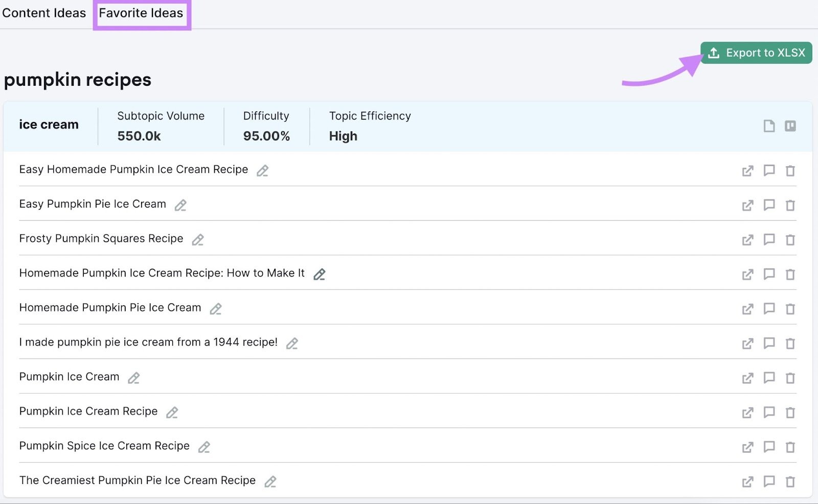Edit the 1944 recipe idea title
Viewport: 818px width, 504px height.
(x=292, y=343)
